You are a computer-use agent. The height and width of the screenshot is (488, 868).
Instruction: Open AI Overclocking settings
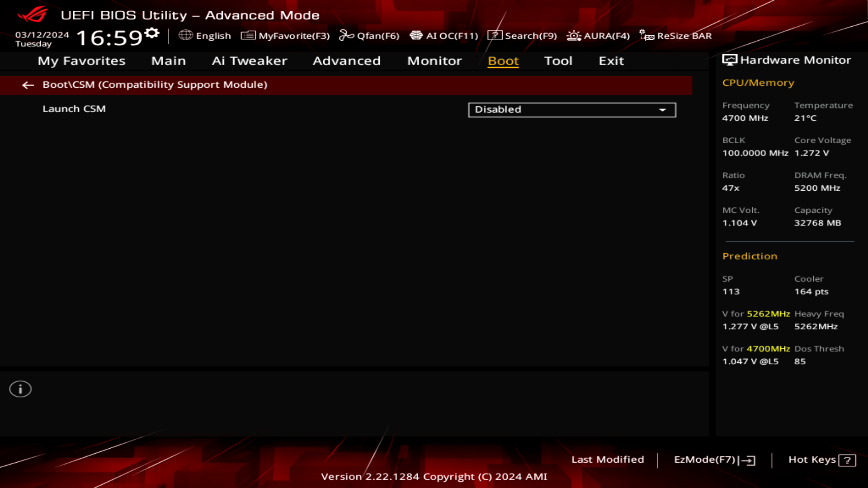(444, 36)
